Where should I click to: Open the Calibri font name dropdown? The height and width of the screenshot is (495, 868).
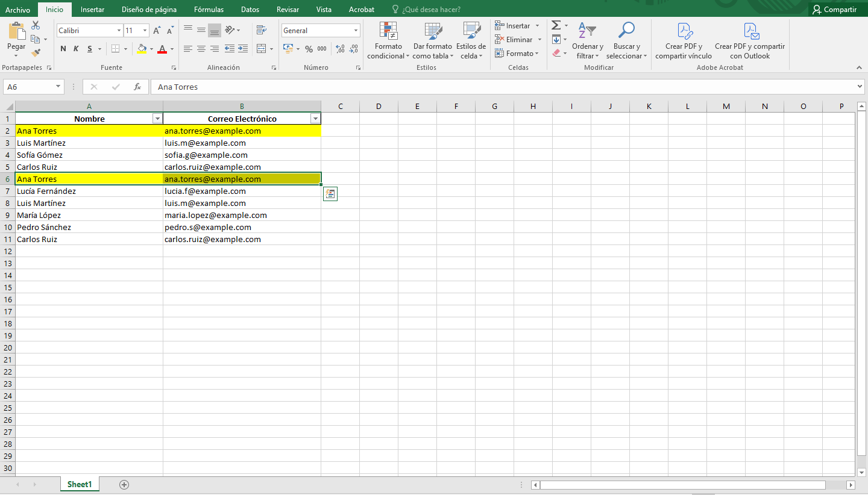119,31
